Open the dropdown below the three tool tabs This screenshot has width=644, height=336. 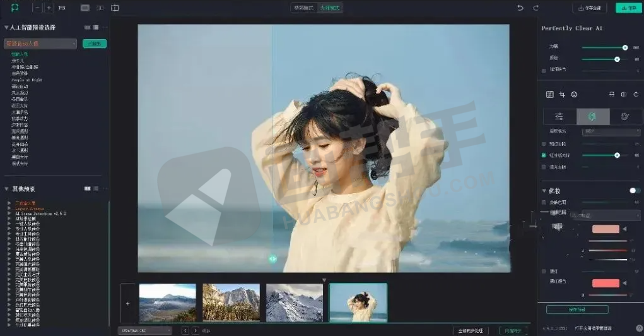coord(611,131)
